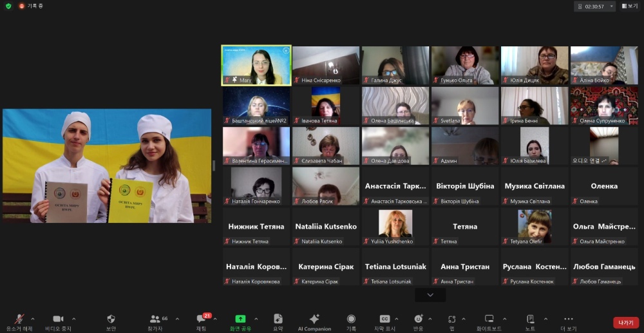Open the Summary (요약) tool
The width and height of the screenshot is (644, 333).
coord(278,319)
